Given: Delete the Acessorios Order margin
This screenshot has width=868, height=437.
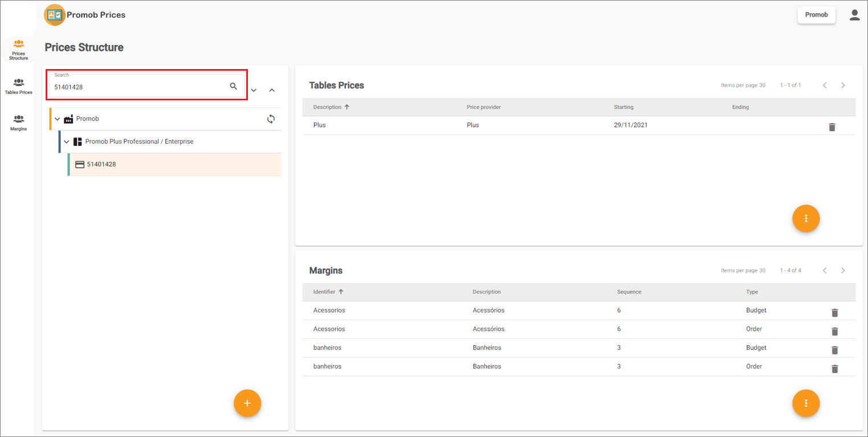Looking at the screenshot, I should [x=834, y=331].
